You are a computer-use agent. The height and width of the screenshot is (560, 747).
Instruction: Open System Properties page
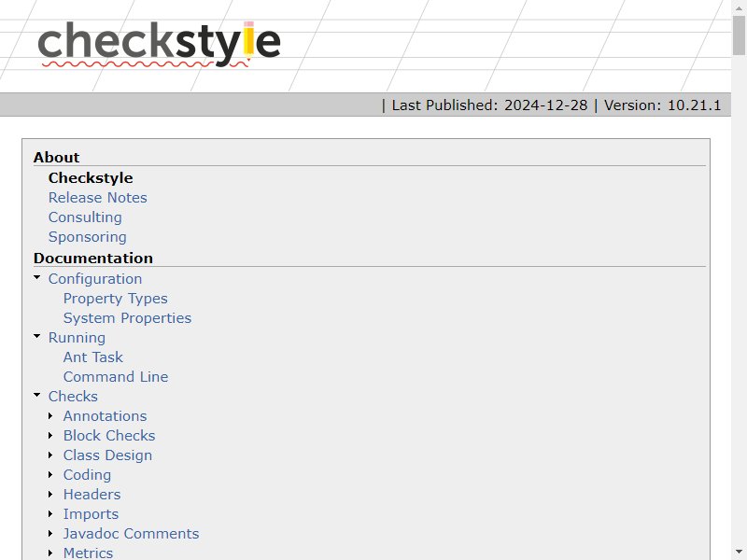coord(127,318)
